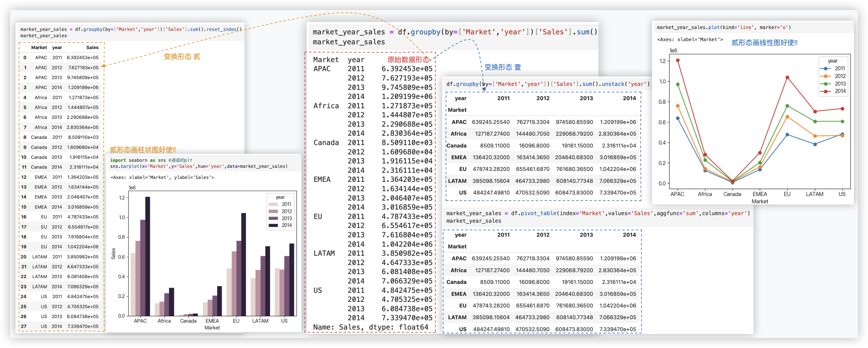868x348 pixels.
Task: Click the 2011 blue legend marker in line chart
Action: click(x=826, y=68)
